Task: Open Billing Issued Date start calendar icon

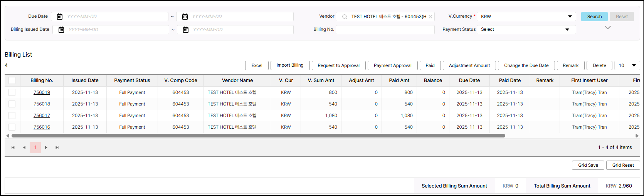Action: (61, 30)
